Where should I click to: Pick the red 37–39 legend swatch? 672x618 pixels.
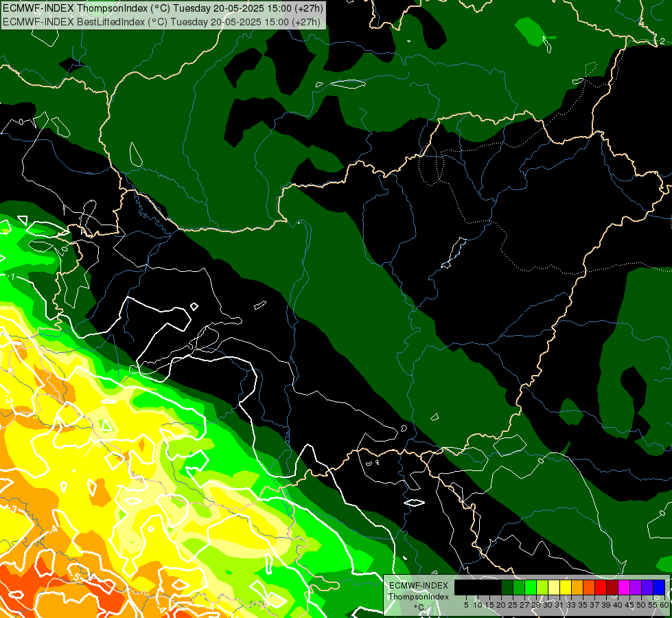coord(601,587)
